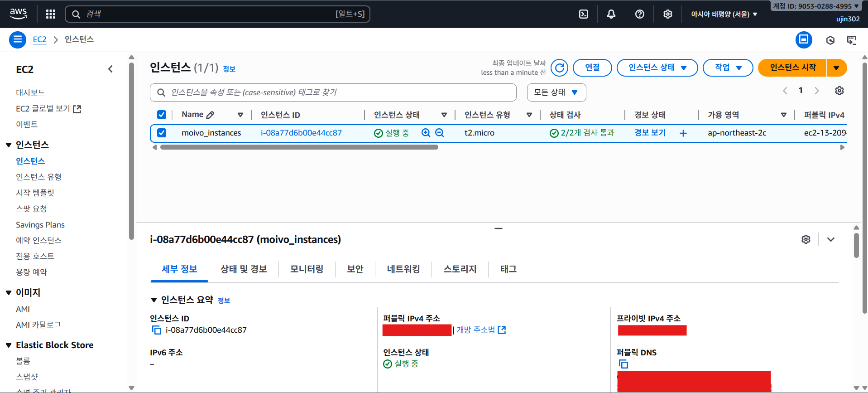Click the 인스턴스 시작 launch button
The width and height of the screenshot is (868, 393).
[792, 68]
